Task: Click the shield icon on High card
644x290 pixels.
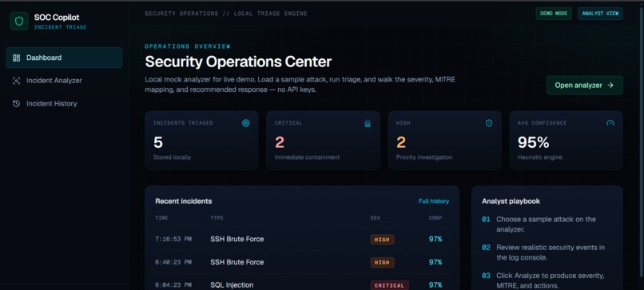Action: click(489, 123)
